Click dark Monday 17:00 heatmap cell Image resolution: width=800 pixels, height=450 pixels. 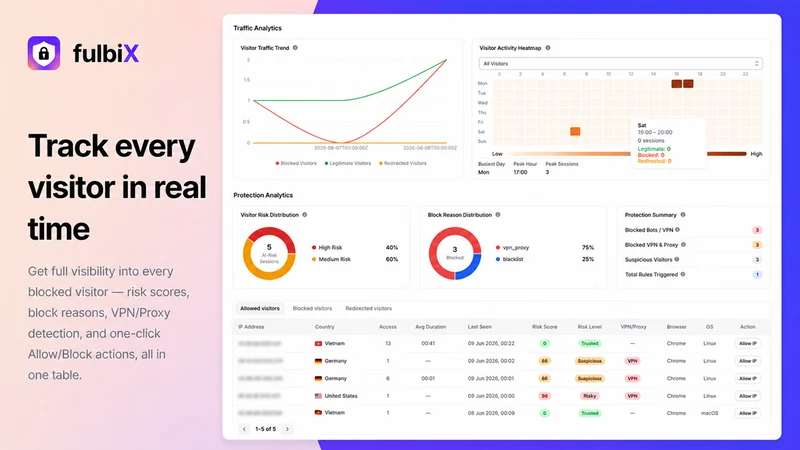pos(688,84)
